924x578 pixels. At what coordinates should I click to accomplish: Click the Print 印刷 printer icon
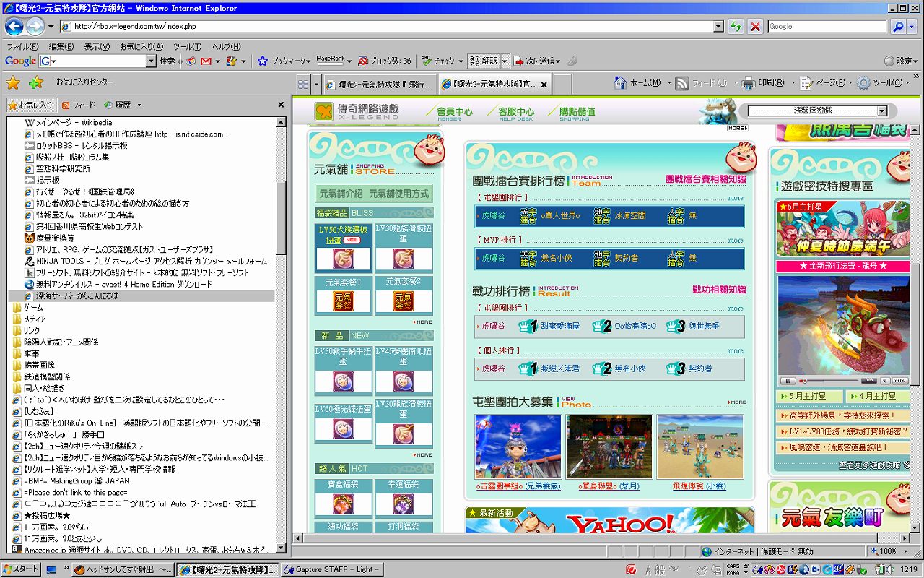(x=749, y=82)
